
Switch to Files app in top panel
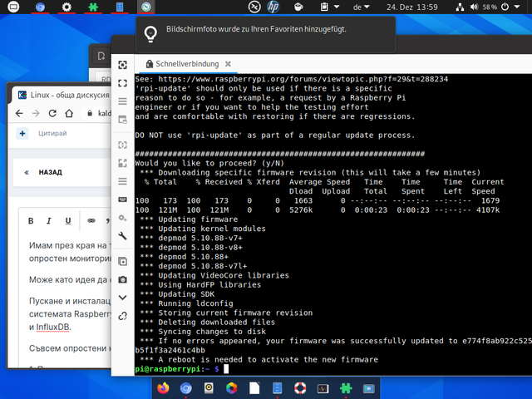point(120,7)
